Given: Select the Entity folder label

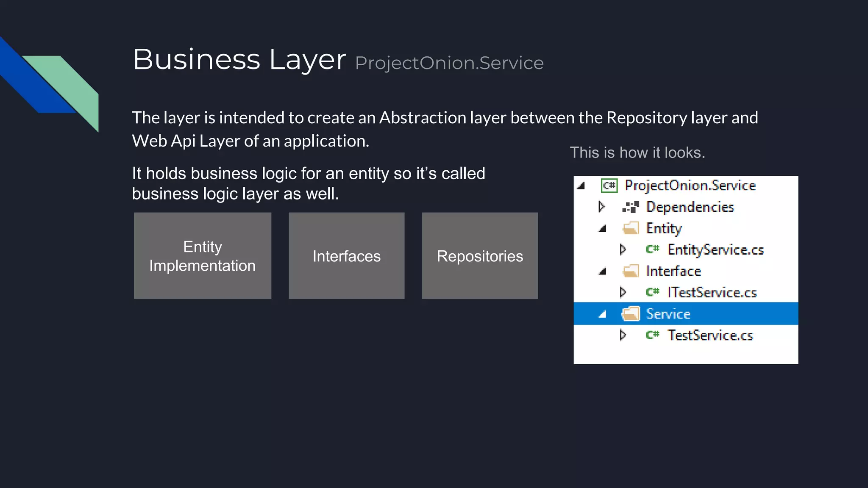Looking at the screenshot, I should click(664, 229).
